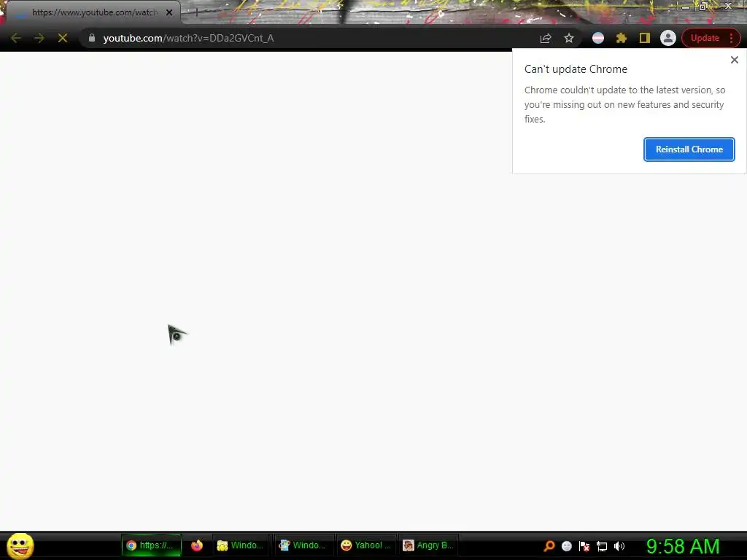Launch Firefox from the taskbar

[197, 545]
